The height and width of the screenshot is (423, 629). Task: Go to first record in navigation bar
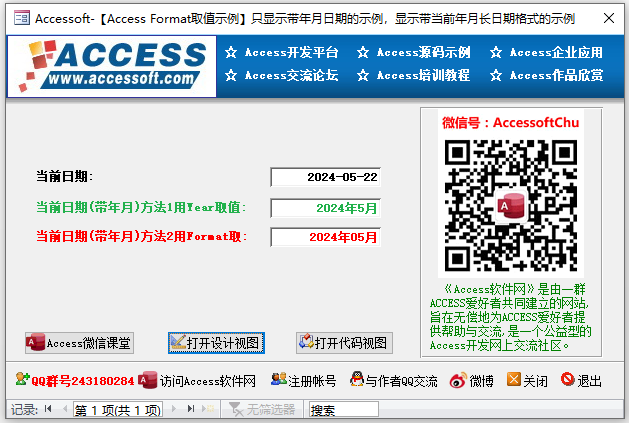(48, 409)
